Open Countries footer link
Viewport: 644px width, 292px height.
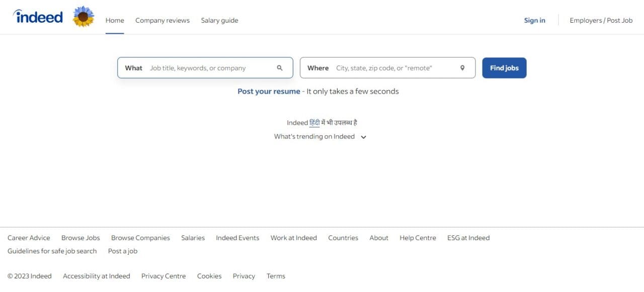click(343, 238)
